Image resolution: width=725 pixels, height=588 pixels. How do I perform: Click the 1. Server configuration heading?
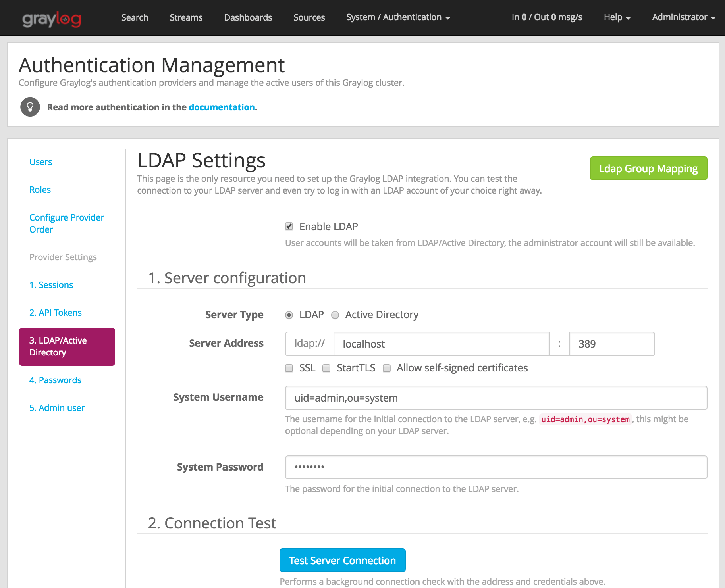(227, 278)
